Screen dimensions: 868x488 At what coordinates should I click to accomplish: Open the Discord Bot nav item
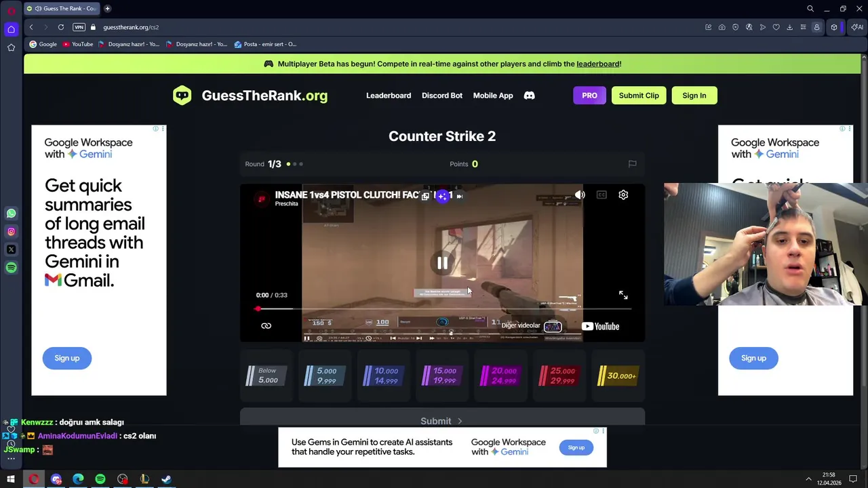pos(442,96)
